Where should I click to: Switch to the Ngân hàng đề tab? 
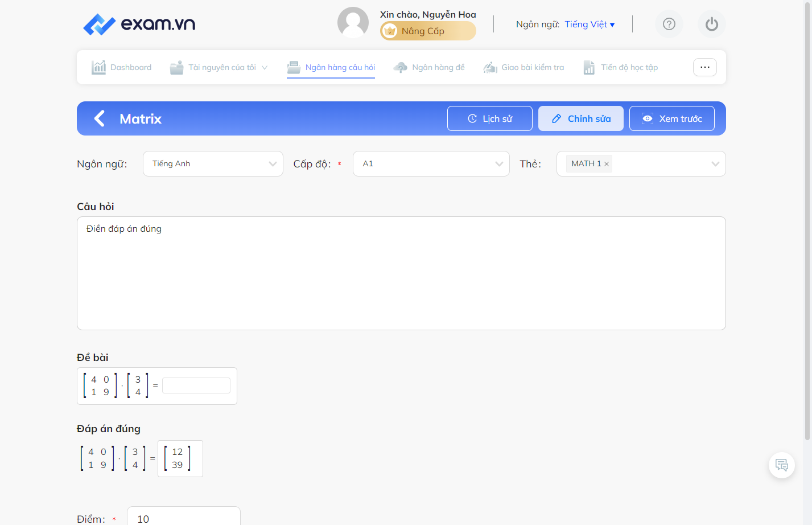tap(429, 67)
